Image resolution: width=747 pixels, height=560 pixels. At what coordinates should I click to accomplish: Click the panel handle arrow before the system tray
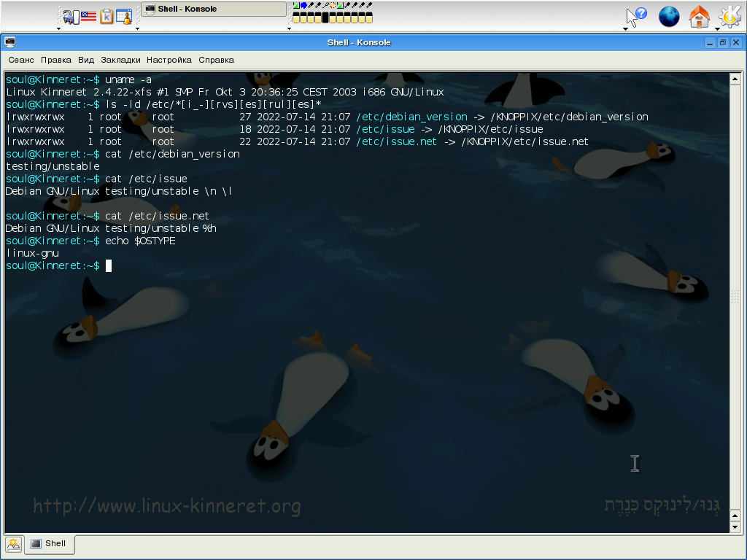[x=289, y=28]
